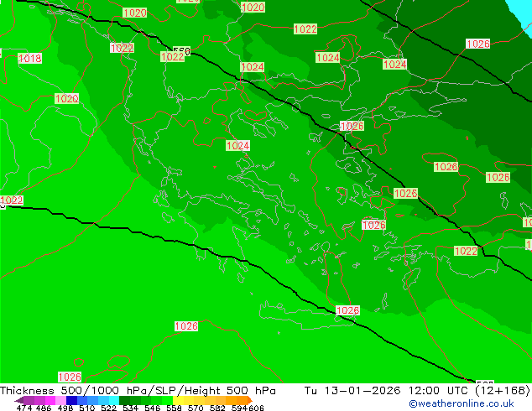Click the 522 legend value

[x=108, y=408]
